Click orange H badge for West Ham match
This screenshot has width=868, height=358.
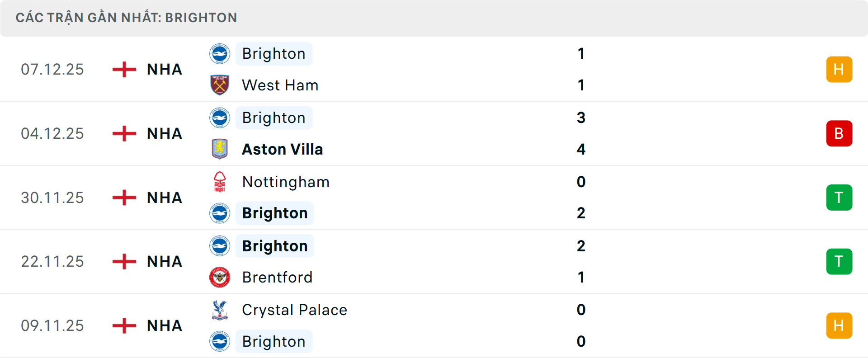tap(839, 69)
